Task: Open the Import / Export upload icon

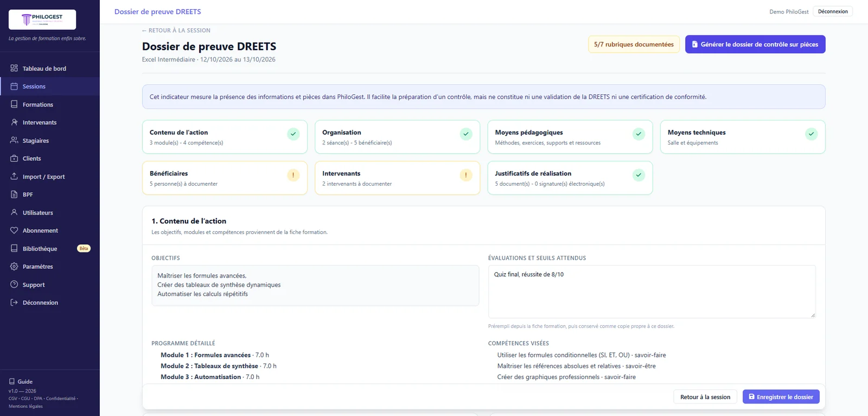Action: pos(14,177)
